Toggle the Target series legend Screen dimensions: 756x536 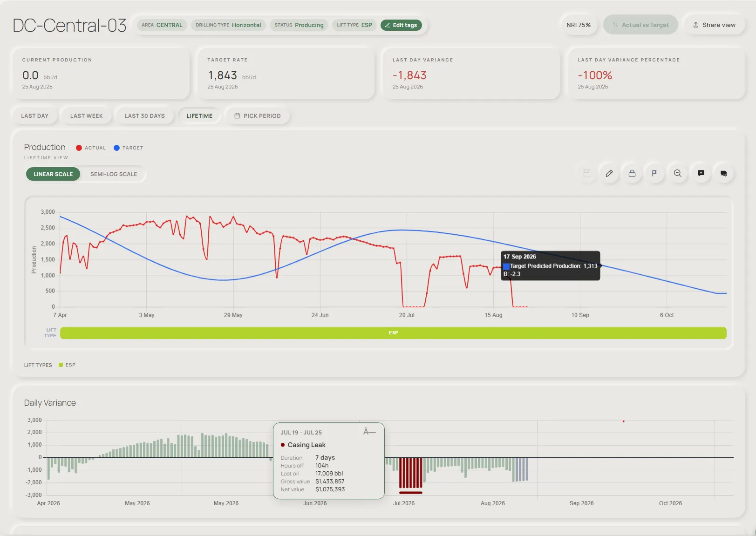129,148
